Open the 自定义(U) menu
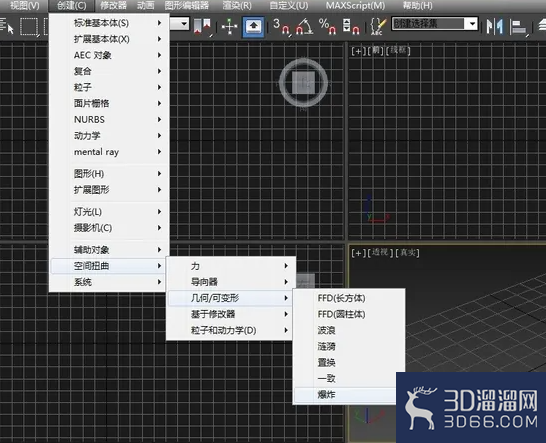 click(289, 6)
